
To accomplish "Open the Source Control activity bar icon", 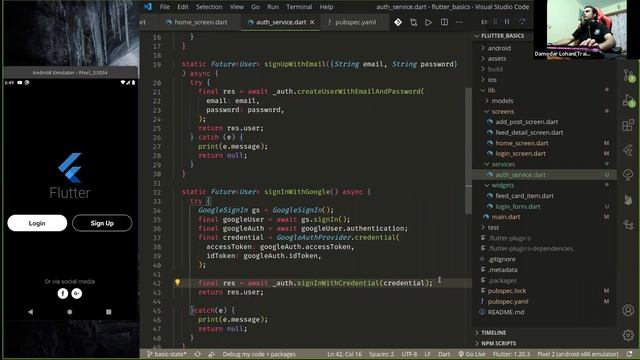I will click(628, 76).
